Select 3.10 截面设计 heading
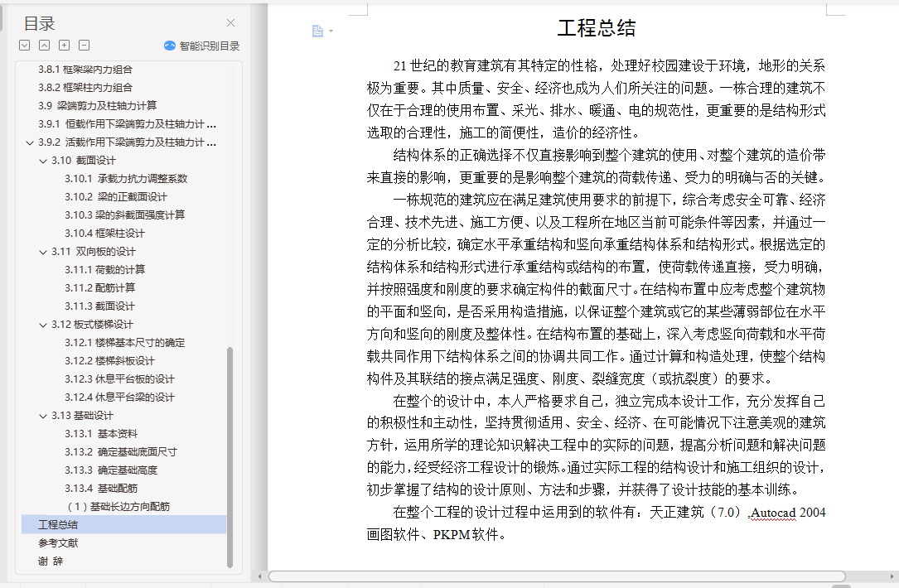This screenshot has height=588, width=899. click(84, 161)
